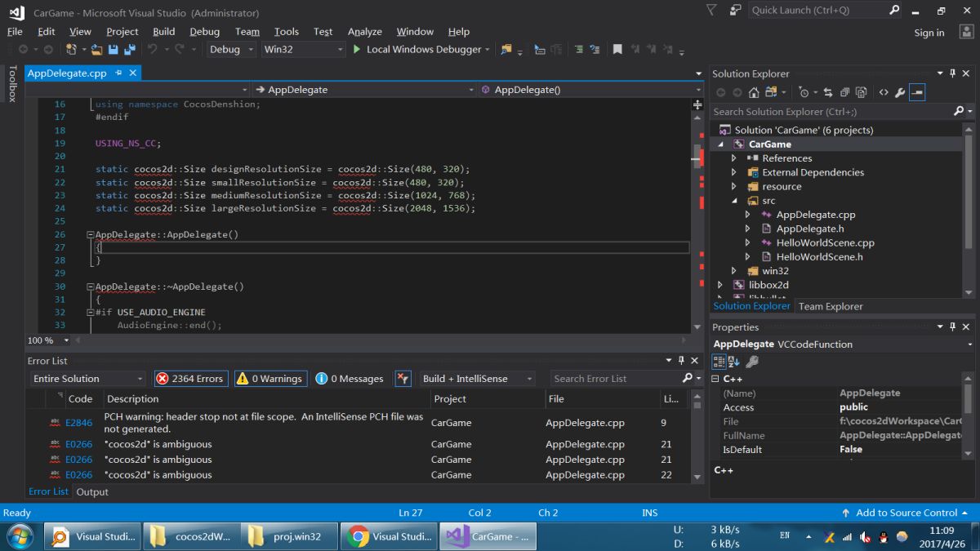This screenshot has height=551, width=980.
Task: Open Properties wrench icon in Solution Explorer
Action: pos(899,92)
